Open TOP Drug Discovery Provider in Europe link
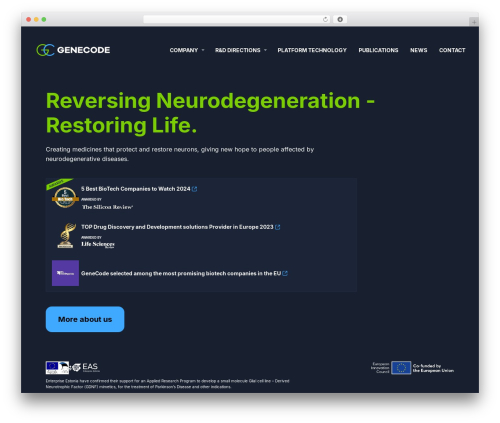This screenshot has width=500, height=423. 177,227
